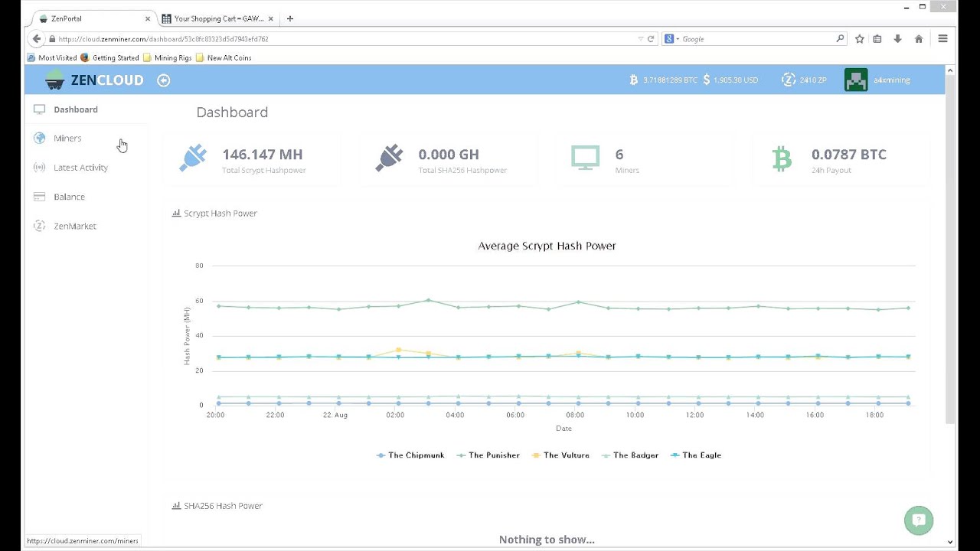Open the help chat bubble button

(919, 520)
